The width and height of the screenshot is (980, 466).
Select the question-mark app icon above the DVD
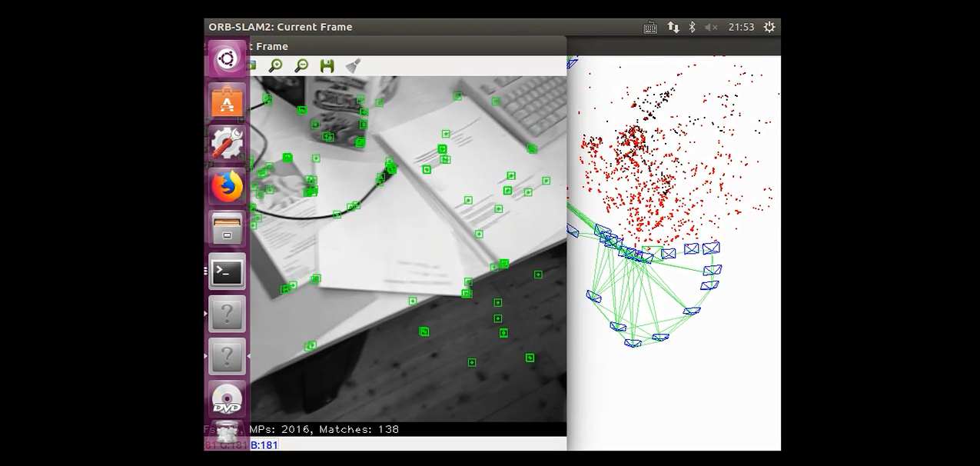point(227,356)
